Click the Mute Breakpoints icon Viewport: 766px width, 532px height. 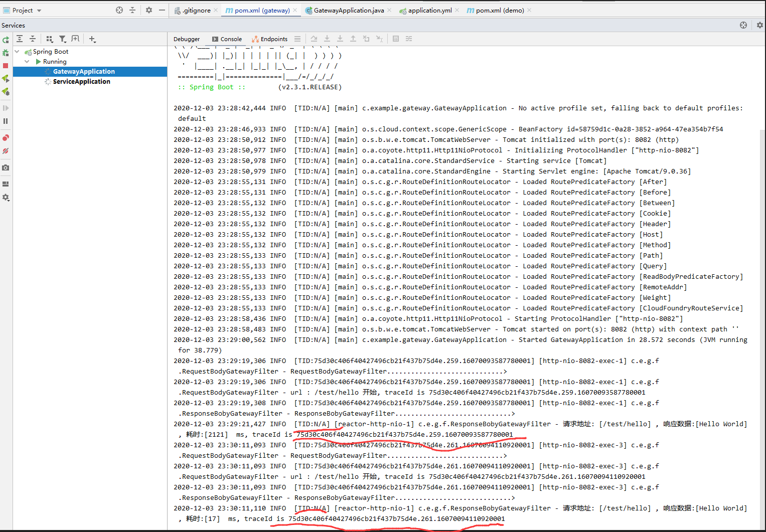coord(6,151)
